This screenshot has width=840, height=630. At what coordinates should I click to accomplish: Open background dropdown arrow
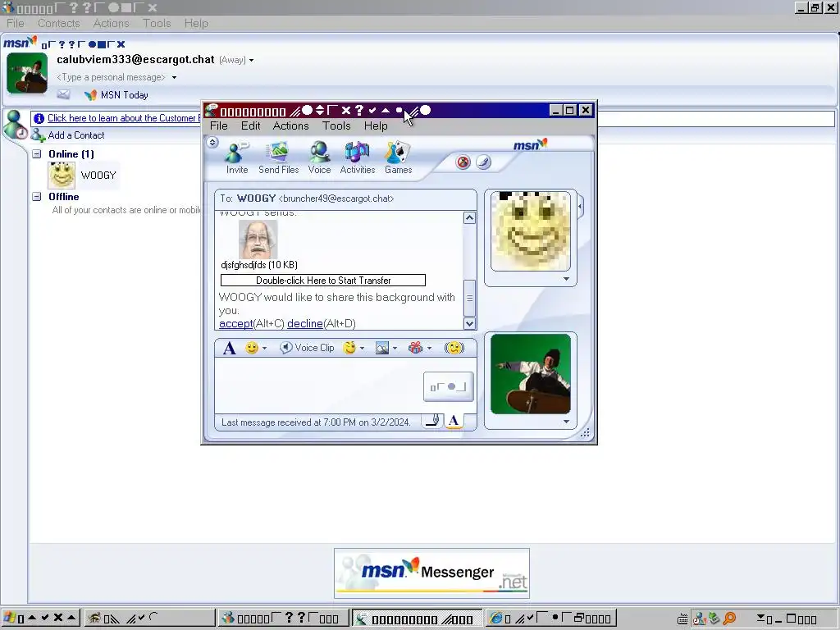395,349
